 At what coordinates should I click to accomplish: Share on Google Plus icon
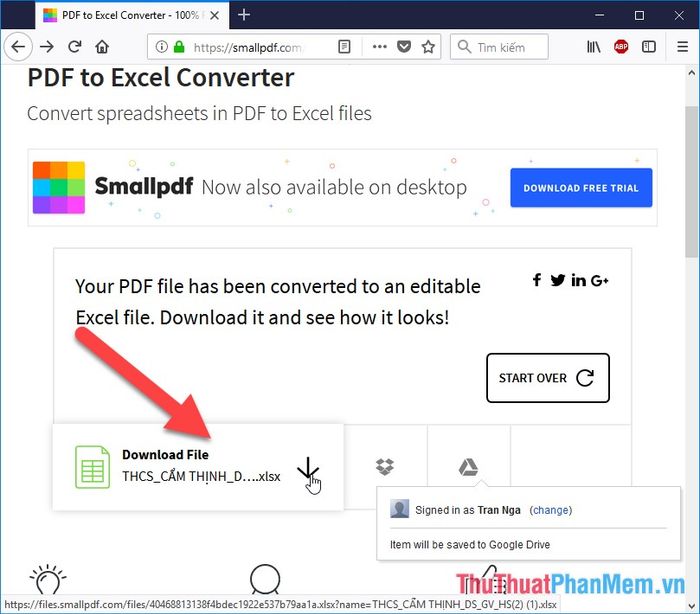point(600,280)
